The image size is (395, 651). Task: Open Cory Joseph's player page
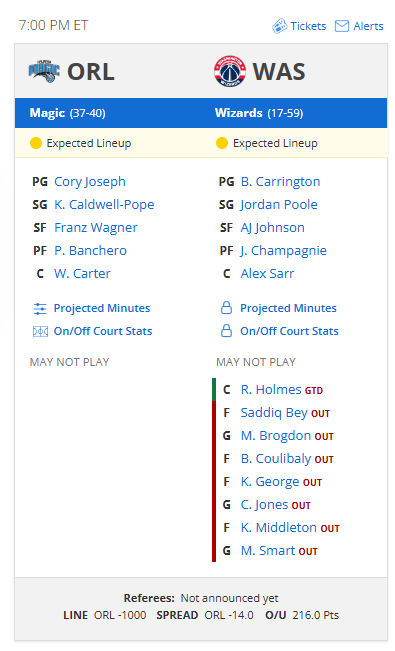90,182
